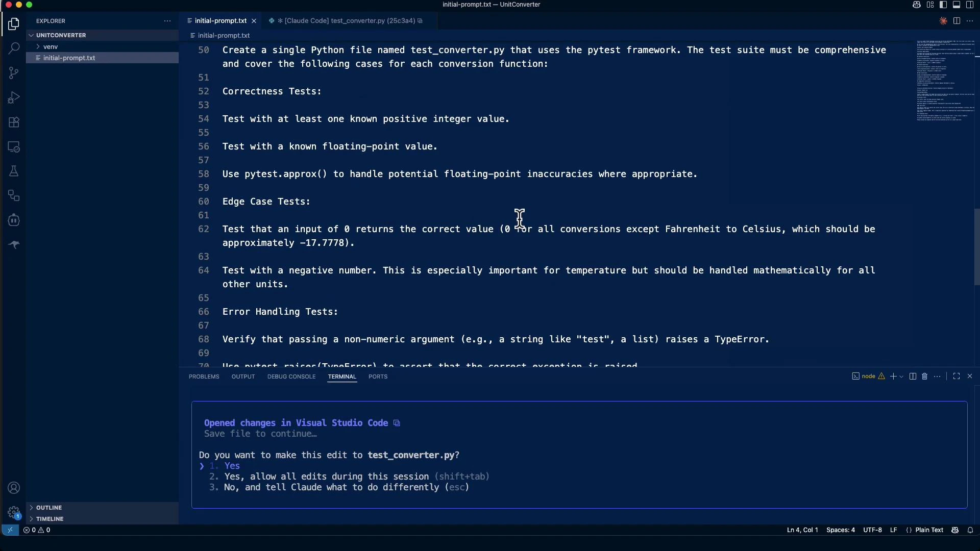This screenshot has width=980, height=551.
Task: Open the Run and Debug view
Action: tap(14, 97)
